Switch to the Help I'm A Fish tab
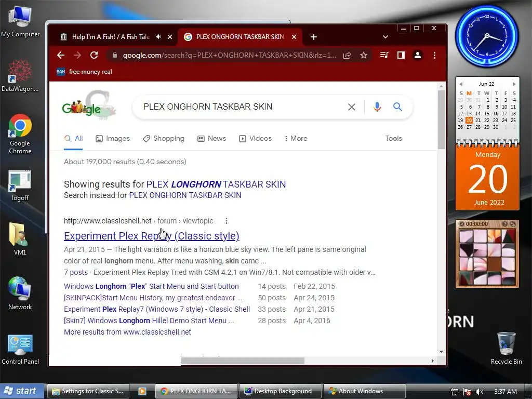The height and width of the screenshot is (399, 532). pos(111,37)
